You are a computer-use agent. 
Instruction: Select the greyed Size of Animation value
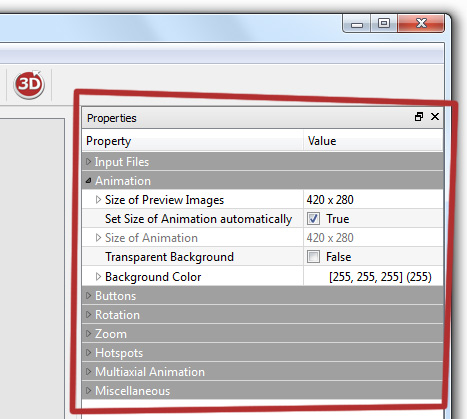pos(330,238)
